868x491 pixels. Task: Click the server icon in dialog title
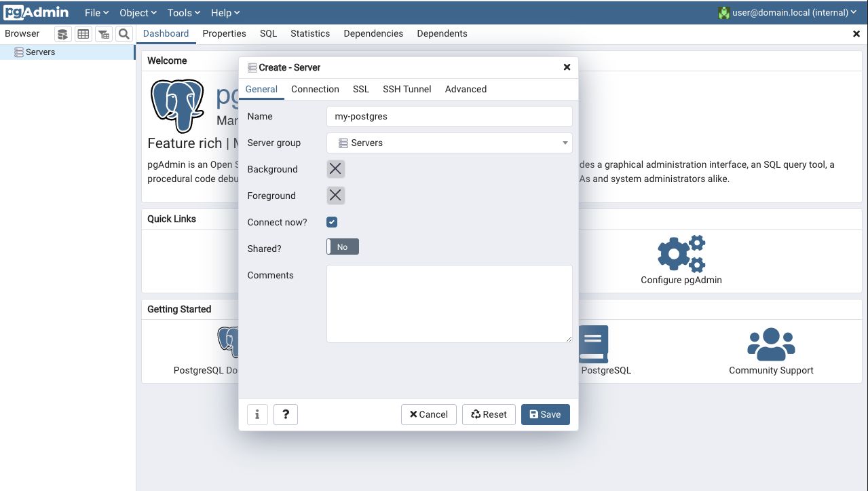point(252,68)
